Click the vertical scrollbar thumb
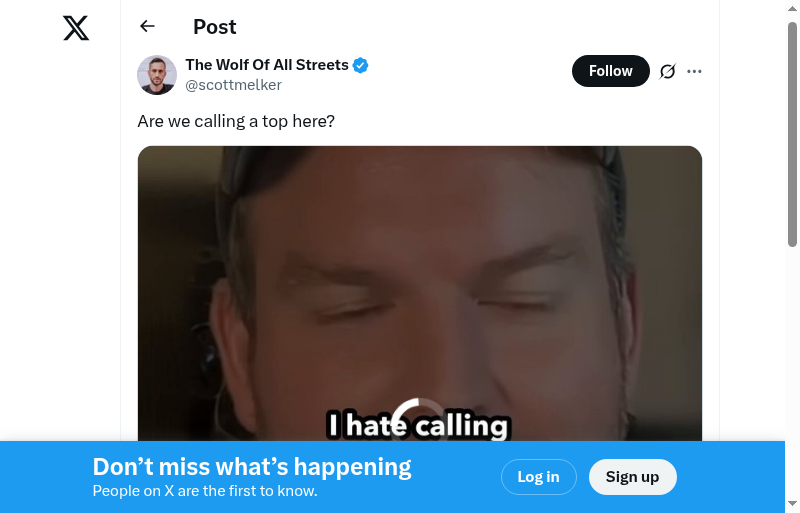Screen dimensions: 800x513 (792, 134)
